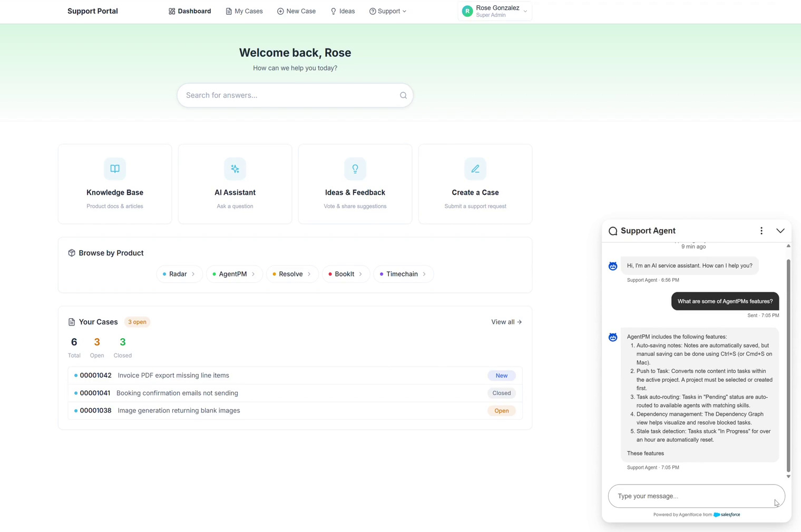
Task: Open case 00001038 Image generation blank images
Action: pos(295,410)
